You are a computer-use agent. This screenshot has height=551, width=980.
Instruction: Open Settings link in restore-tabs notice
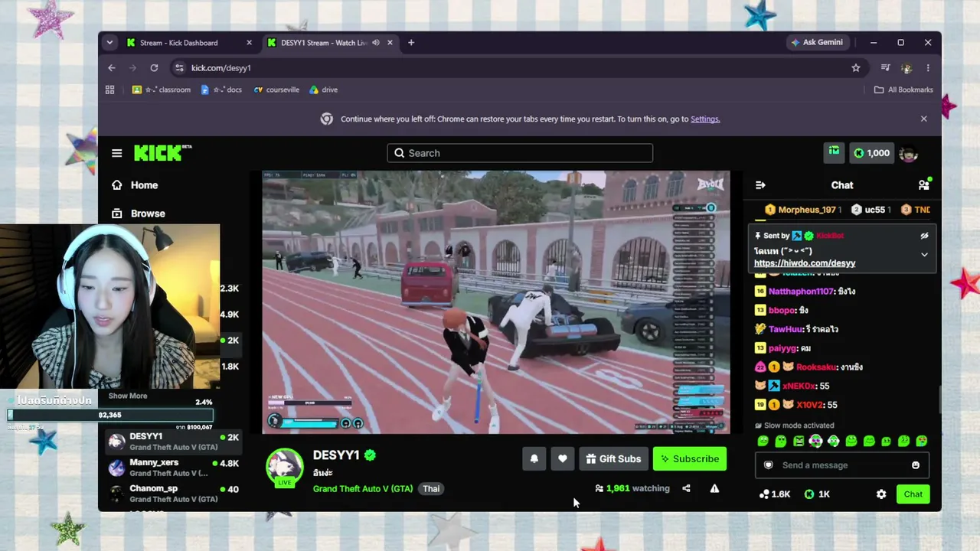point(705,119)
